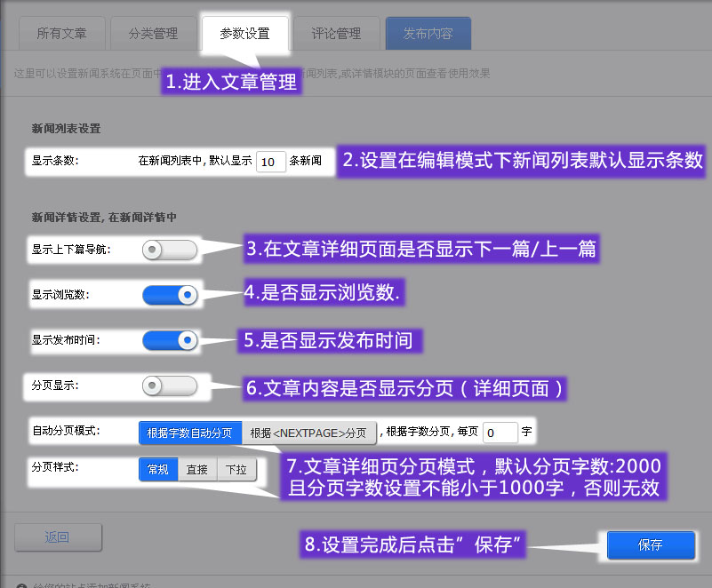Choose 根据字数自动分页 pagination mode
Viewport: 712px width, 588px height.
coord(190,433)
